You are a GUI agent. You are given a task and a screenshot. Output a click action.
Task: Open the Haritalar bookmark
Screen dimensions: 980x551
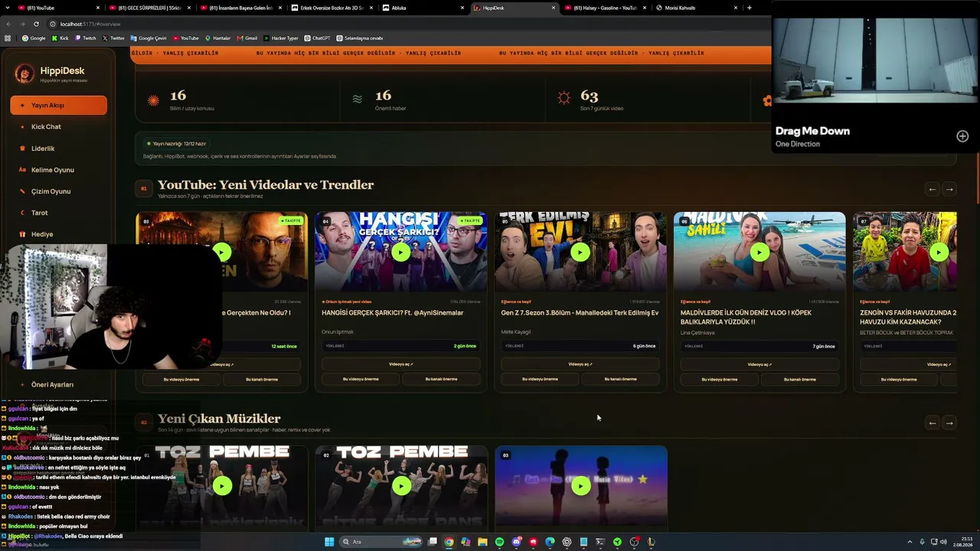click(x=217, y=38)
